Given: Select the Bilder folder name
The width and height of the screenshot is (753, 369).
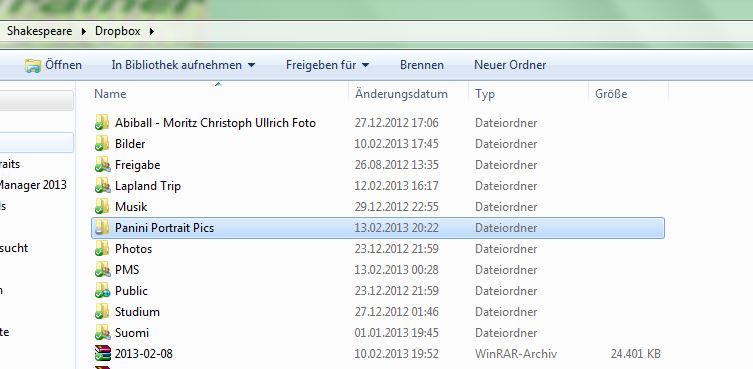Looking at the screenshot, I should pos(130,144).
